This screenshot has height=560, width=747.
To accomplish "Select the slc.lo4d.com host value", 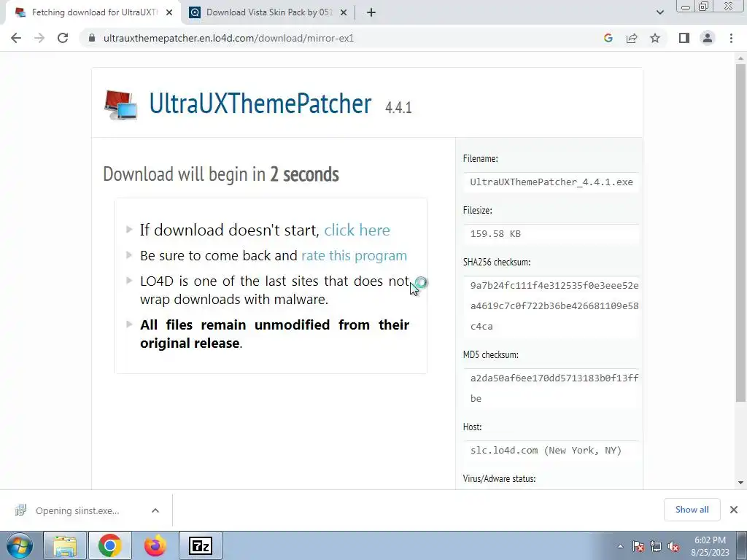I will pyautogui.click(x=546, y=451).
